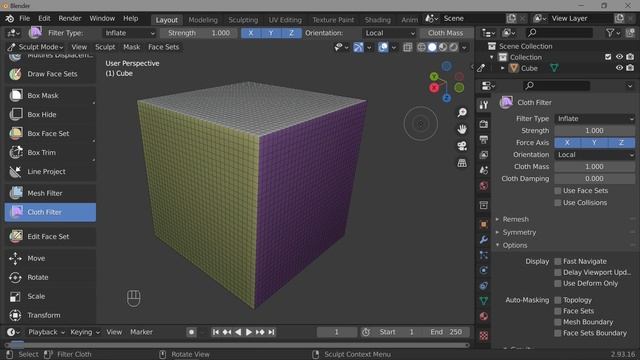The image size is (640, 360).
Task: Open Filter Type dropdown in header
Action: [x=129, y=33]
